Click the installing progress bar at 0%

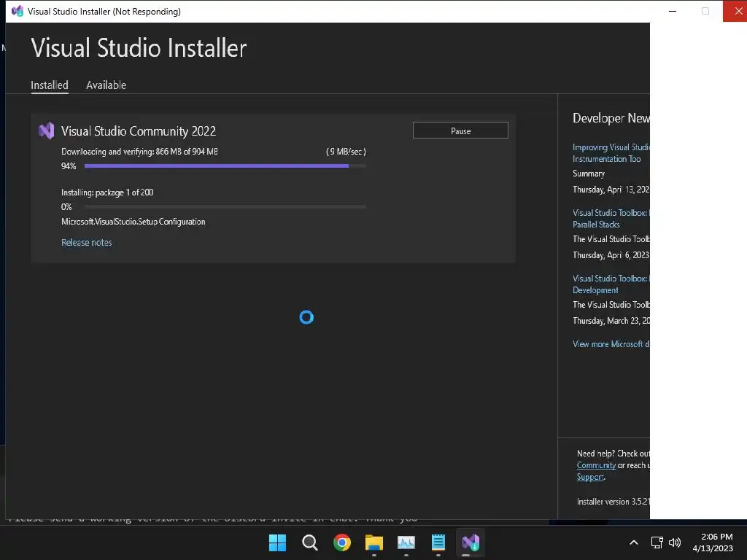tap(225, 206)
